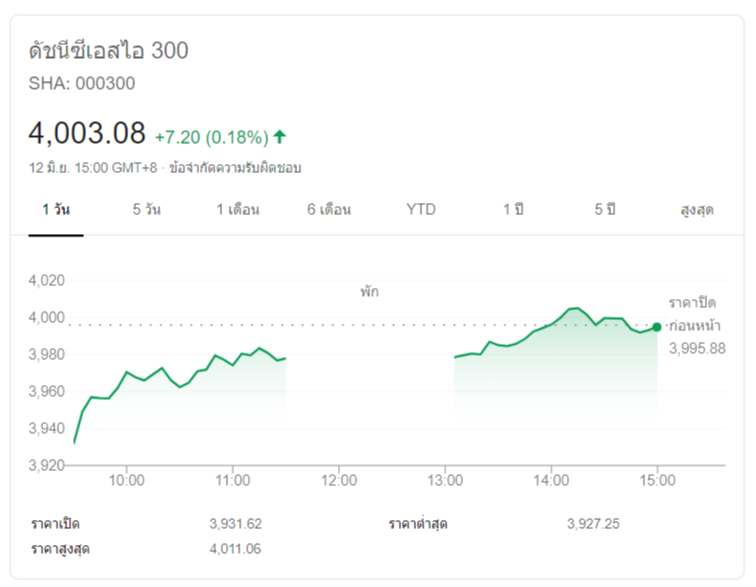Click the green end dot on chart

pyautogui.click(x=657, y=326)
